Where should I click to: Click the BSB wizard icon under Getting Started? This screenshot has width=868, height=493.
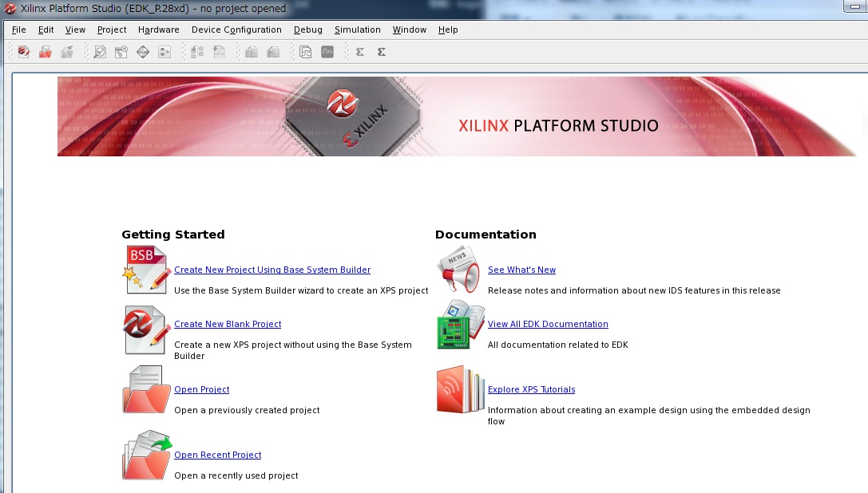(146, 270)
